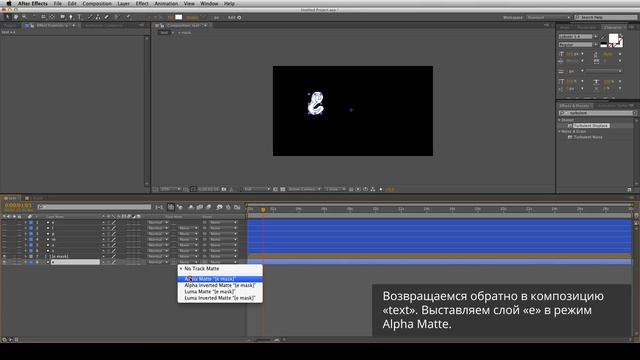This screenshot has height=360, width=640.
Task: Open the Animation menu
Action: pyautogui.click(x=166, y=3)
